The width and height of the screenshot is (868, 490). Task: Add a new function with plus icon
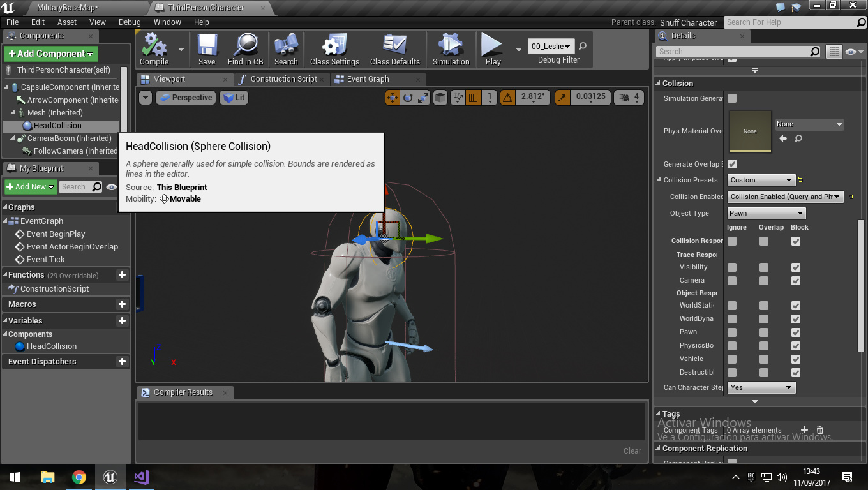coord(122,275)
